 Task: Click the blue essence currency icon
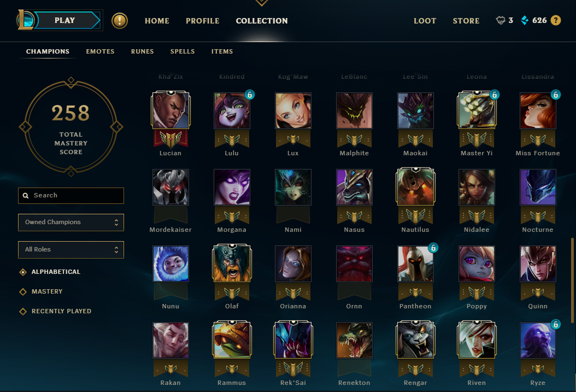[525, 21]
